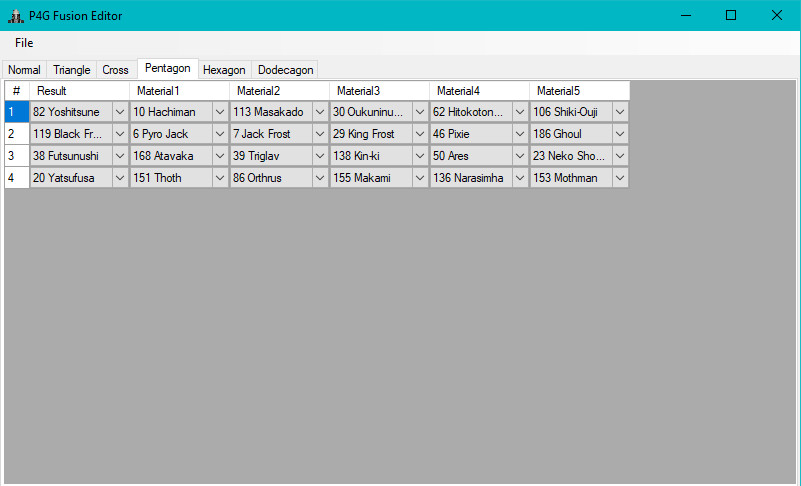
Task: Expand the Black Frost result combo box
Action: [x=120, y=134]
